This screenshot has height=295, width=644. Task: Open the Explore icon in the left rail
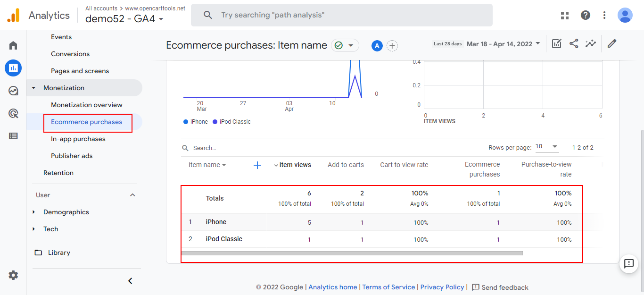pos(13,91)
